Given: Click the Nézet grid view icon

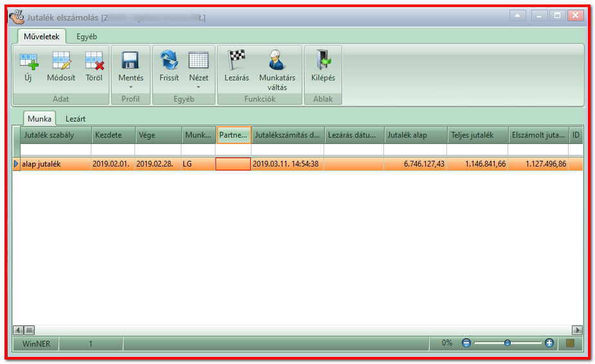Looking at the screenshot, I should (199, 60).
